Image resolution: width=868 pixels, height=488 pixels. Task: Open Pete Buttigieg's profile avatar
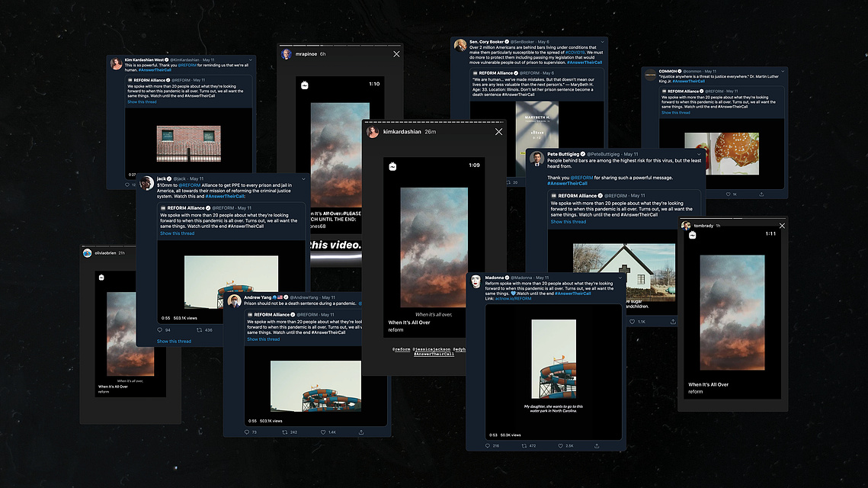pos(536,159)
